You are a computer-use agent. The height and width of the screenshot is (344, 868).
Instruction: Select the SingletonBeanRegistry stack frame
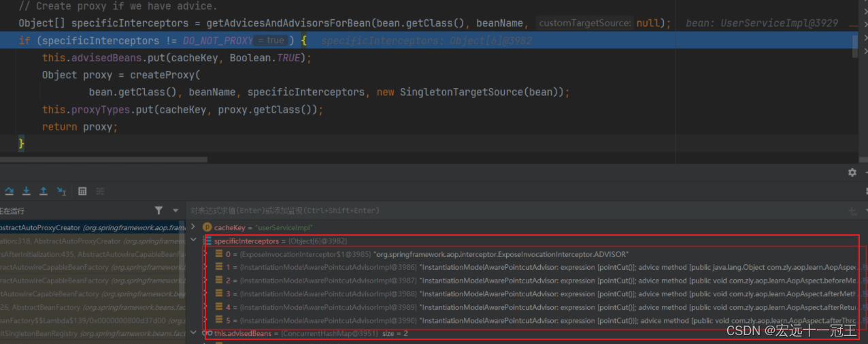93,334
